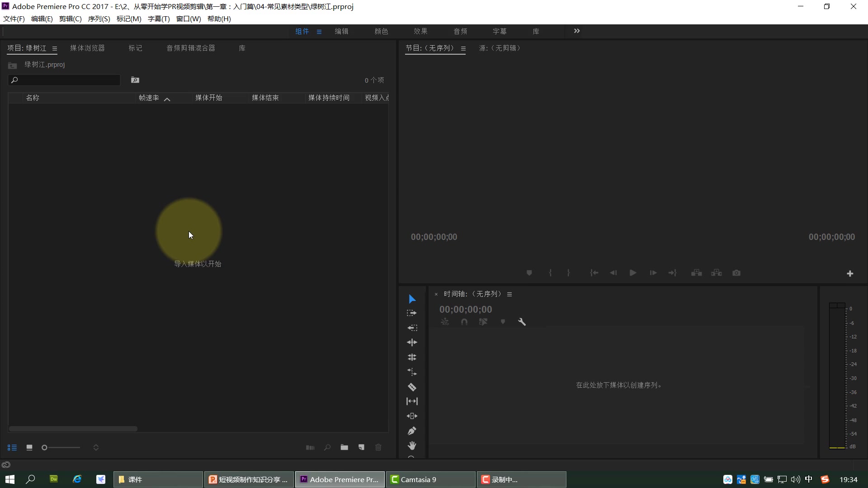Click the Find icon in Project panel
868x488 pixels.
point(327,447)
